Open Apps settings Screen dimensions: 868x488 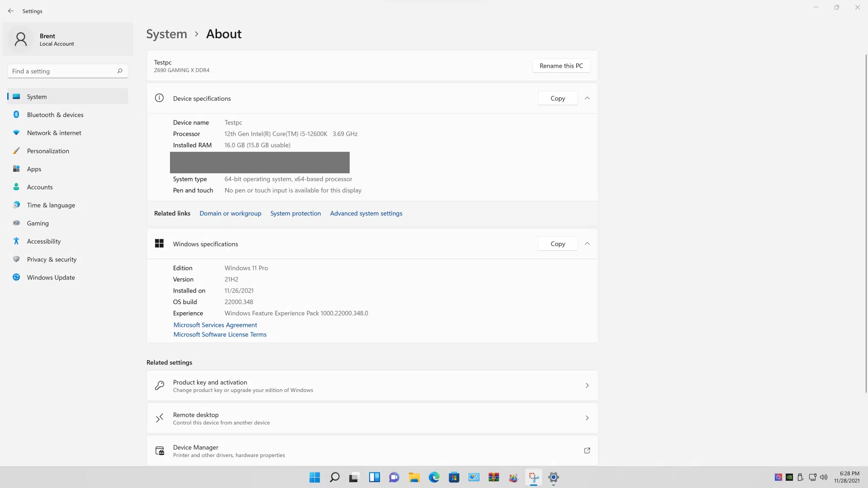[68, 169]
